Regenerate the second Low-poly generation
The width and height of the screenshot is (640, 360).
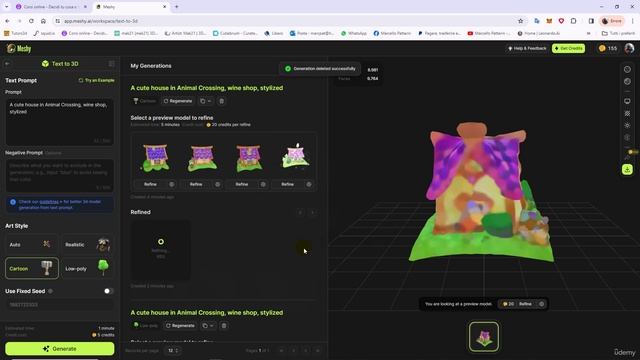coord(180,326)
